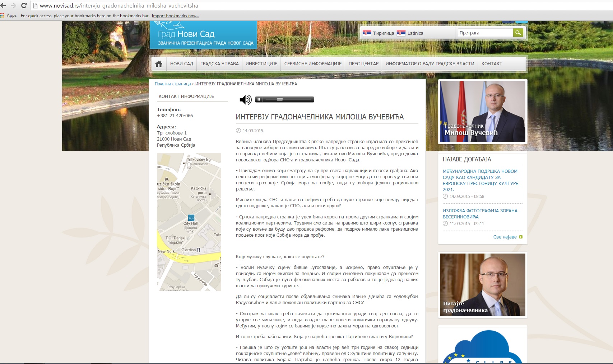Click the speaker audio icon
The width and height of the screenshot is (613, 364).
245,100
